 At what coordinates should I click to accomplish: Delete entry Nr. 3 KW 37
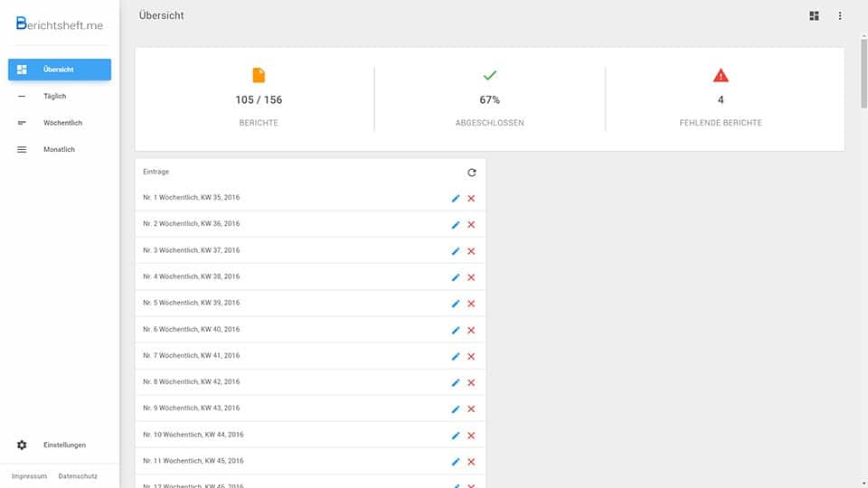[471, 251]
